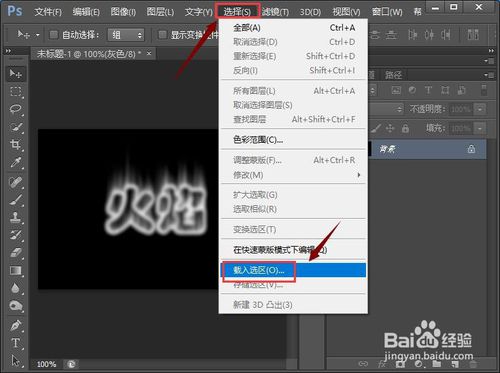Select the Healing Brush tool
The width and height of the screenshot is (500, 373).
coord(16,182)
